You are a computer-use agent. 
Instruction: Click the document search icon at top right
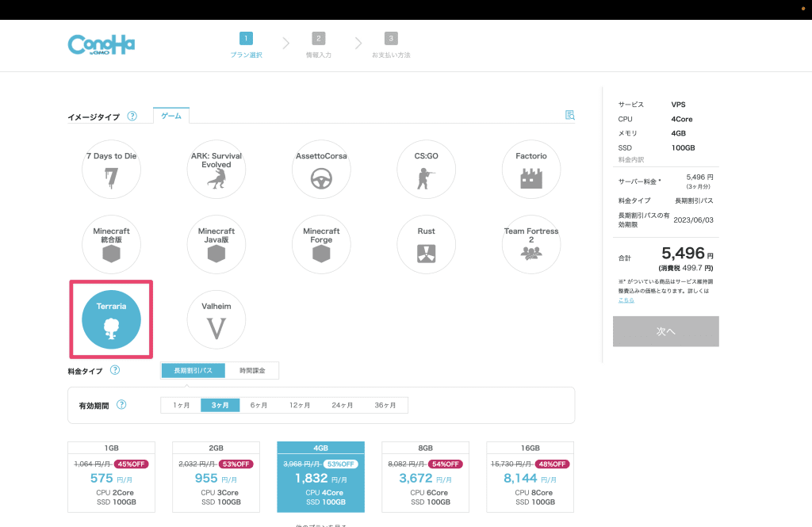[569, 115]
